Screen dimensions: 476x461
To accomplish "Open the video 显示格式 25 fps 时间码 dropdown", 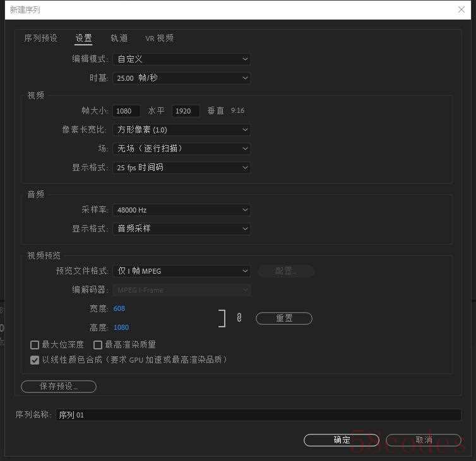I will pos(182,168).
